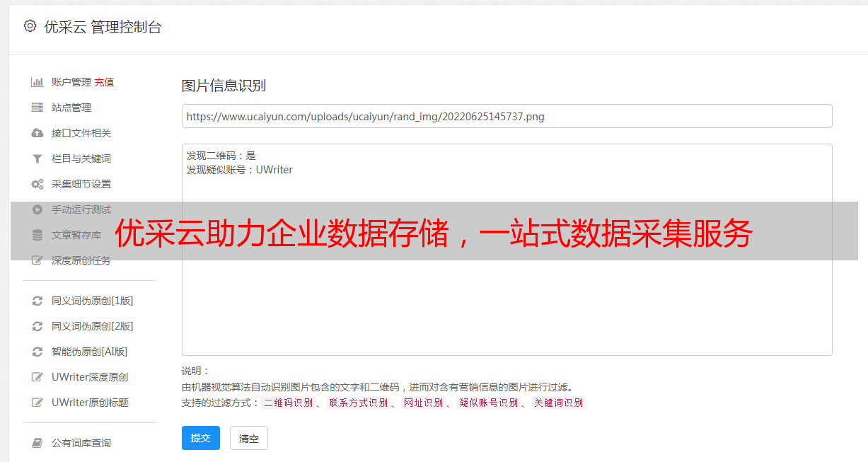The width and height of the screenshot is (868, 462).
Task: Click the bar chart icon for 账户管理
Action: pos(37,82)
